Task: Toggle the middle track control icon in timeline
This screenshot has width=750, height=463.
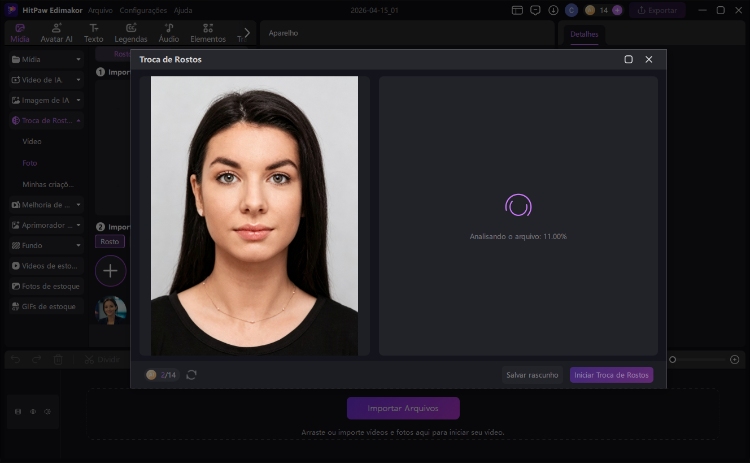Action: (33, 411)
